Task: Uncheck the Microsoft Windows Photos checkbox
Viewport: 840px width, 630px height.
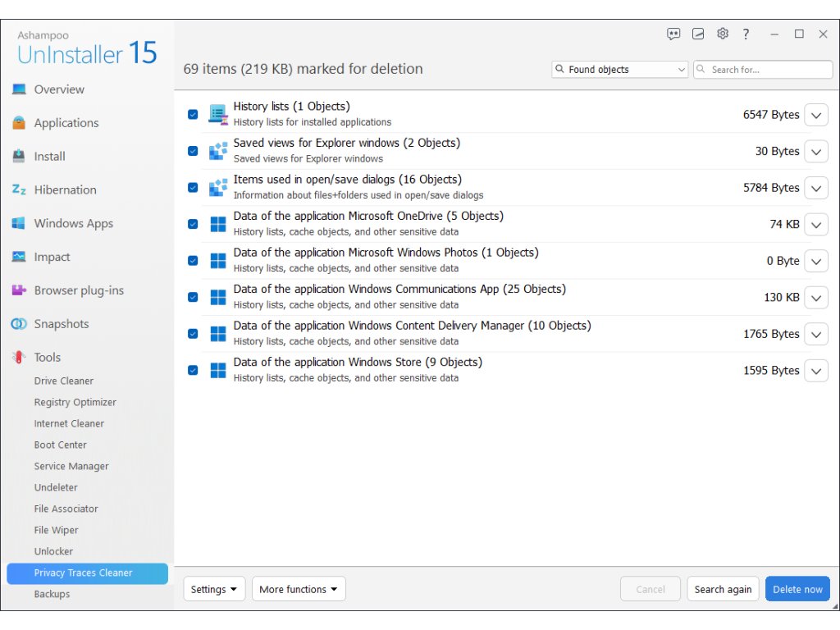Action: pos(193,260)
